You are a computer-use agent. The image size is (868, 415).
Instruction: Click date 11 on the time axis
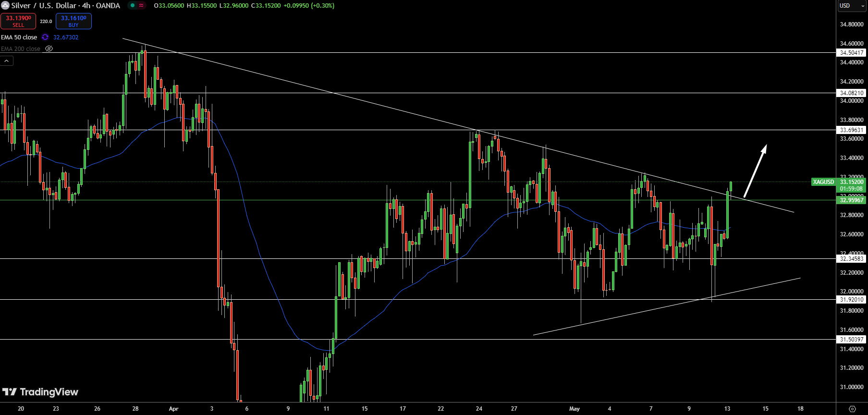(x=327, y=409)
